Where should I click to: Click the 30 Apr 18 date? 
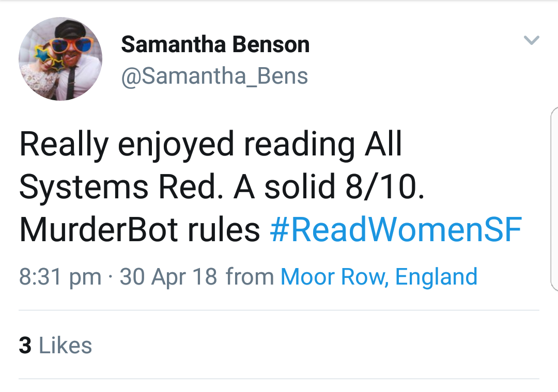coord(168,277)
